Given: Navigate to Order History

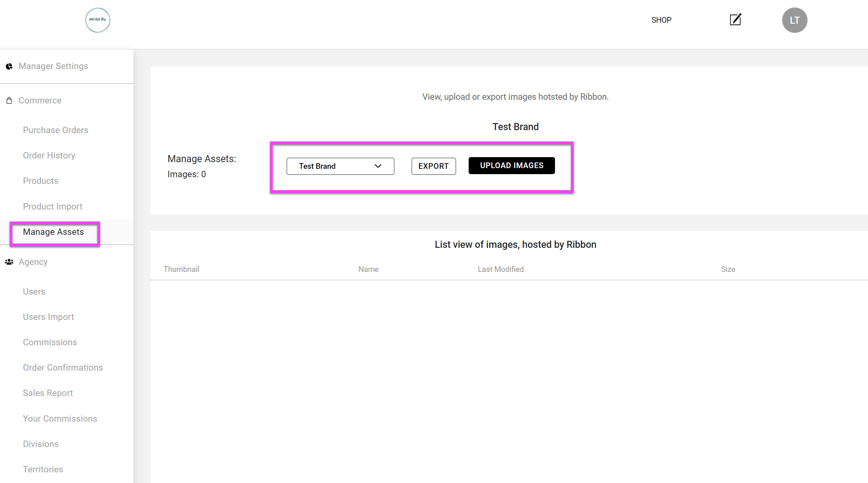Looking at the screenshot, I should tap(49, 155).
